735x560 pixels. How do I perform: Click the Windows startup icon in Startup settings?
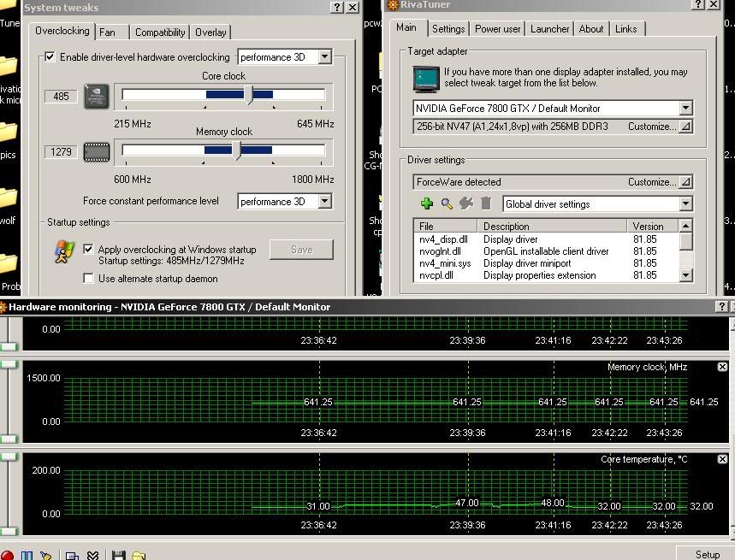click(x=65, y=252)
